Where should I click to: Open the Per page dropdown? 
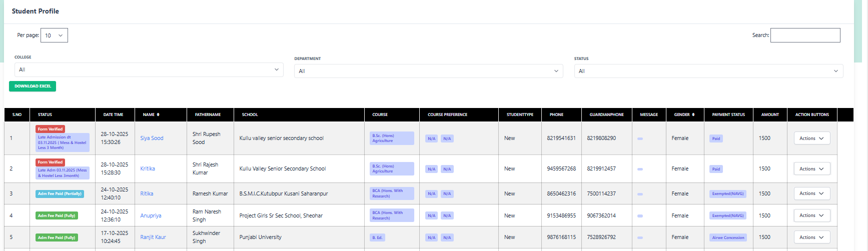54,35
